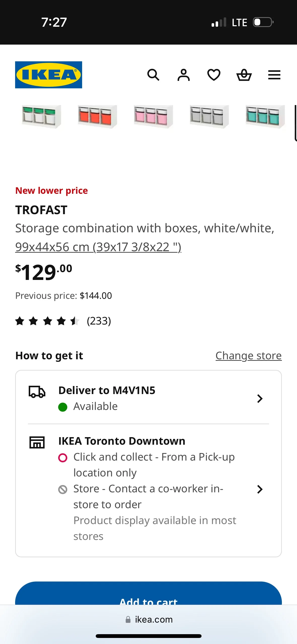297x644 pixels.
Task: Open the 99x44x56 cm dimensions link
Action: click(98, 246)
